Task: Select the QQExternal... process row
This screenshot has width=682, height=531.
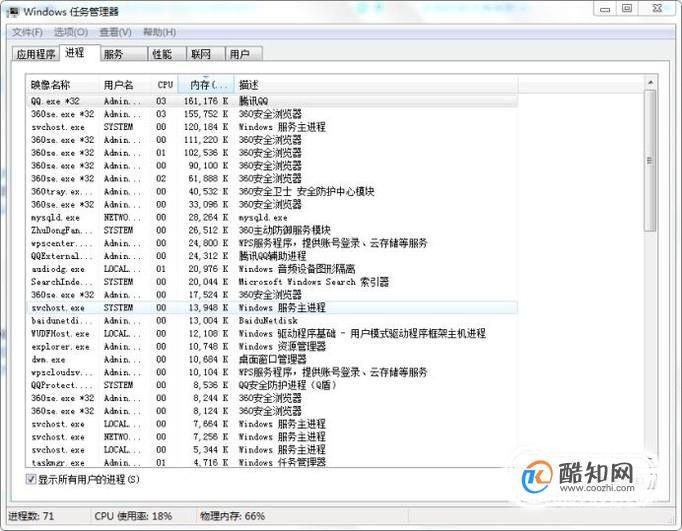Action: 272,256
